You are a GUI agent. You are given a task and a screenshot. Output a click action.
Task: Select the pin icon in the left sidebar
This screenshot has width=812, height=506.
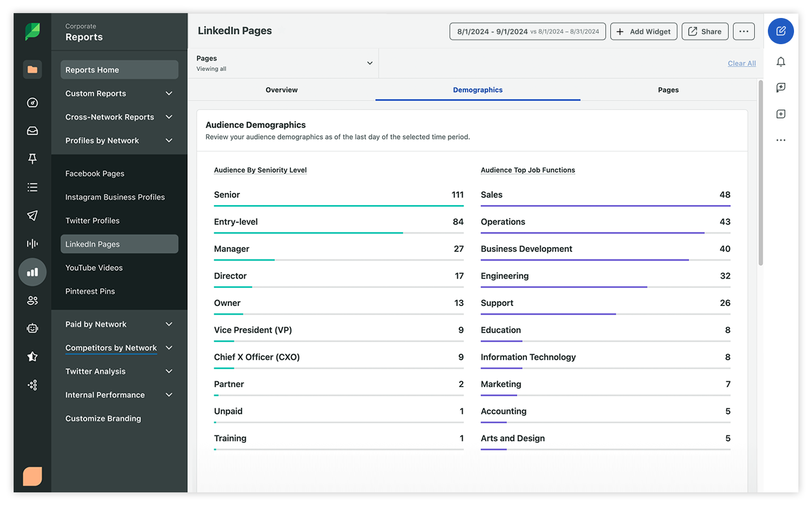tap(32, 159)
